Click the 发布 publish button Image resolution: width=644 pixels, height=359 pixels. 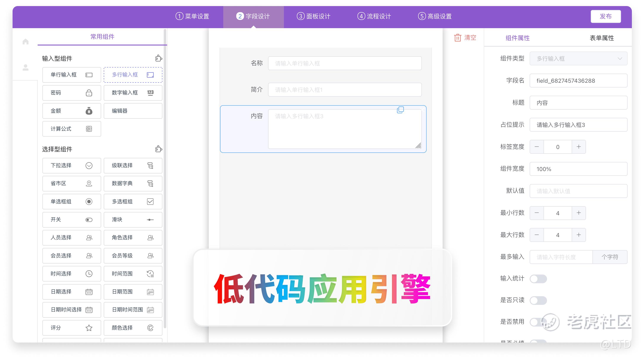click(605, 16)
